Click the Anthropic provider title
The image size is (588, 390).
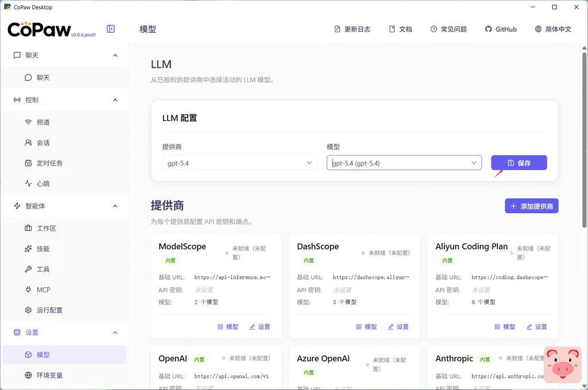[454, 358]
